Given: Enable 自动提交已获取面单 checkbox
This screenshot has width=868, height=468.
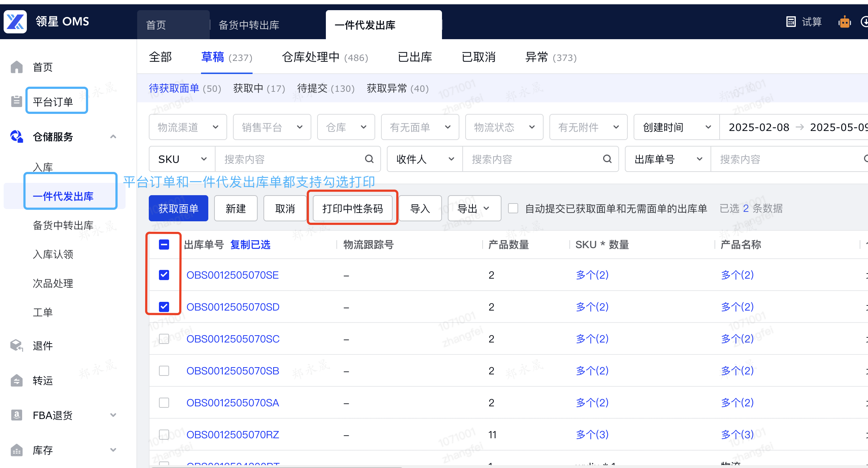Looking at the screenshot, I should pos(513,208).
